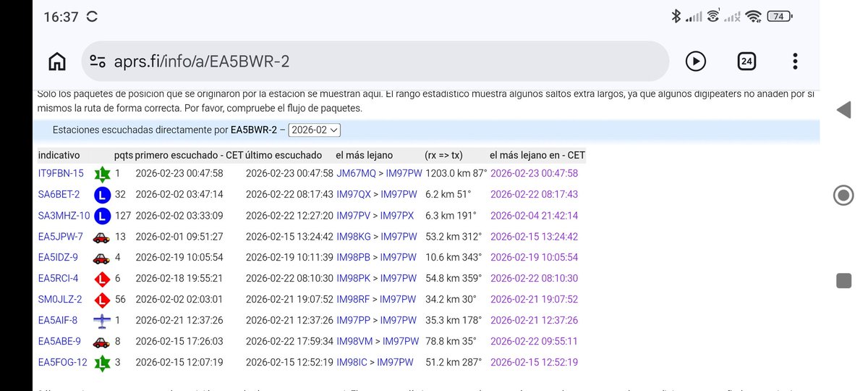The height and width of the screenshot is (391, 868).
Task: Select distance text '78.8 km 35°'
Action: click(452, 342)
